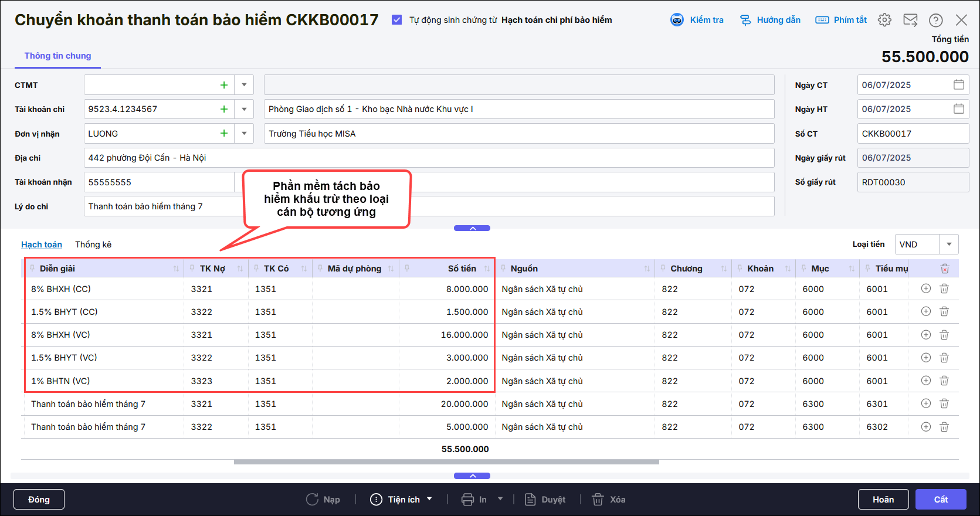
Task: Collapse the general info panel above Hạch toán
Action: tap(472, 228)
